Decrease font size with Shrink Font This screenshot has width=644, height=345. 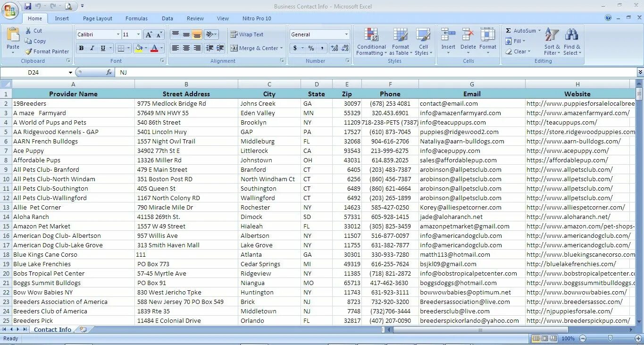(x=159, y=34)
